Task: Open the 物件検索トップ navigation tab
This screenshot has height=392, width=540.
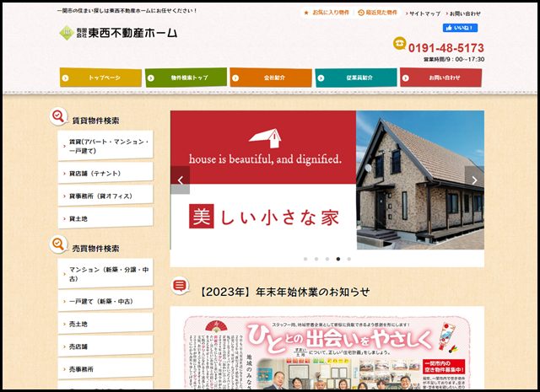Action: 186,78
